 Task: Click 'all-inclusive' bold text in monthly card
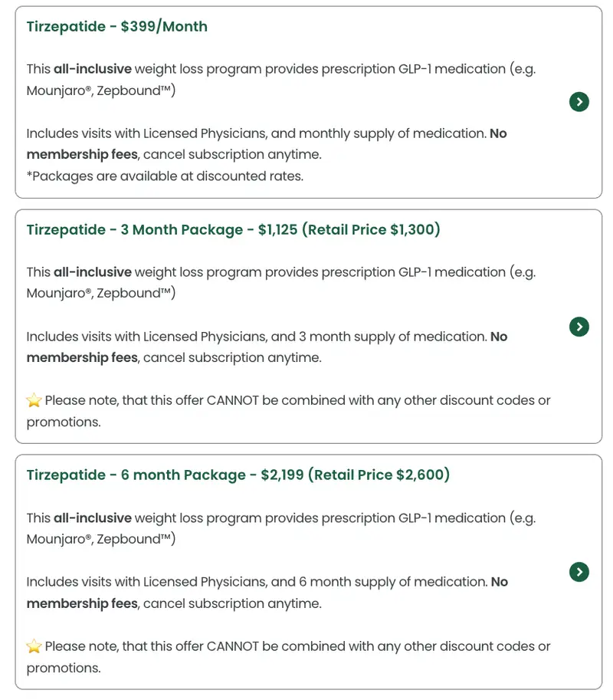92,69
